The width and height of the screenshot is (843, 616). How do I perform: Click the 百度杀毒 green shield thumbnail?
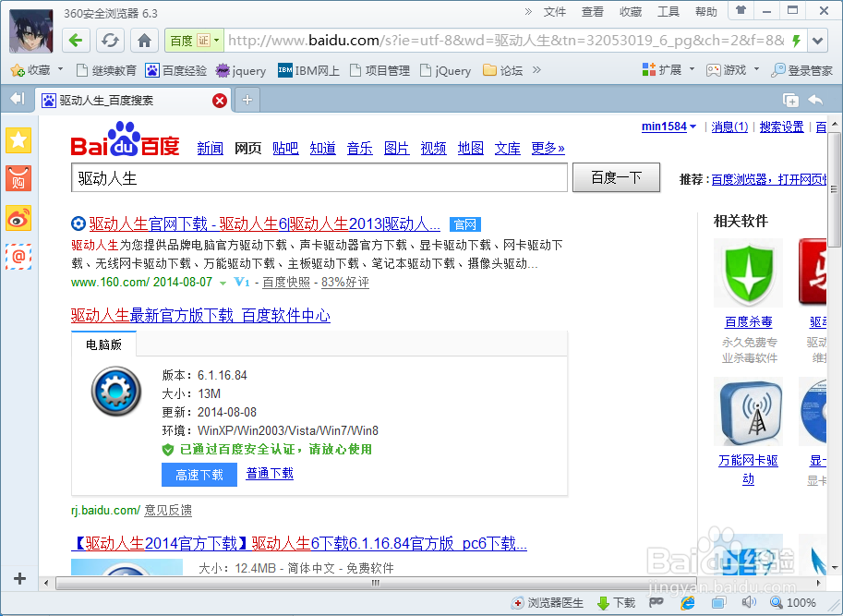[x=748, y=272]
